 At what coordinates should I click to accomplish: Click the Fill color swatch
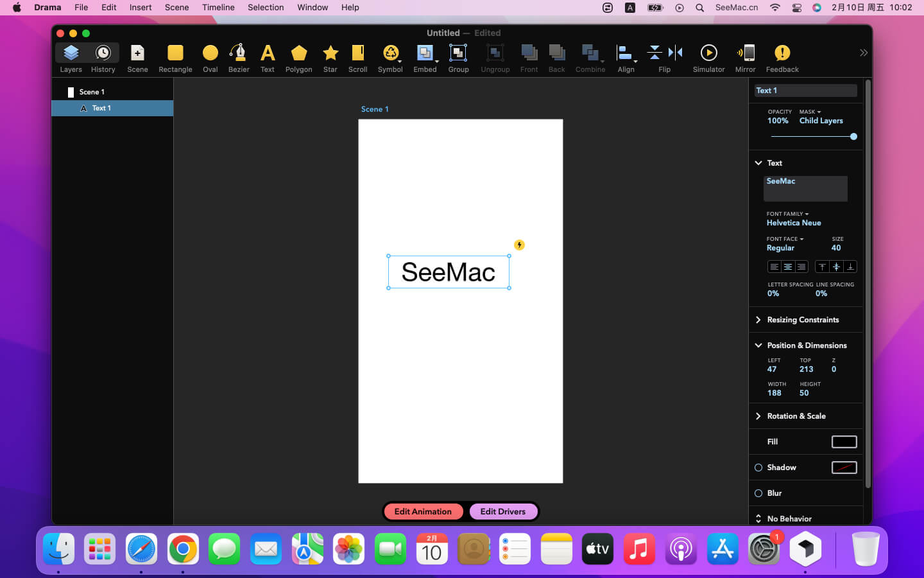click(x=844, y=442)
